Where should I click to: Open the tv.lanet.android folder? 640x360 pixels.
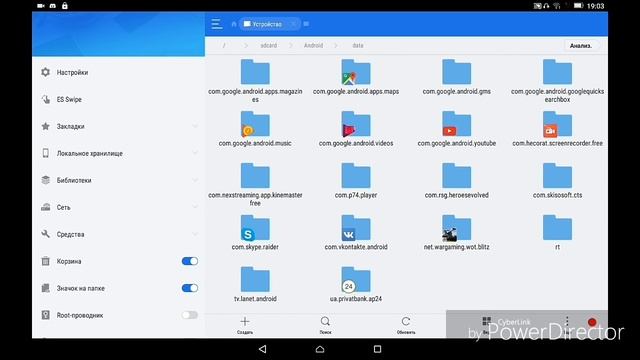tap(255, 284)
